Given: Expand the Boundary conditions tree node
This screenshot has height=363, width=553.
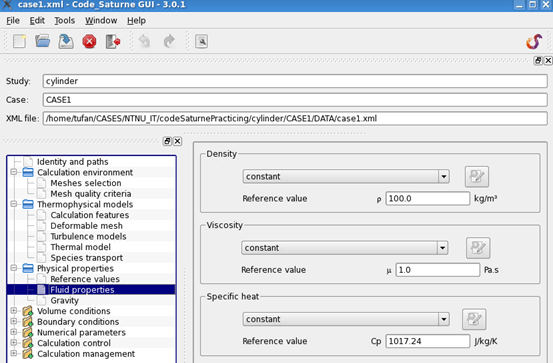Looking at the screenshot, I should coord(14,321).
